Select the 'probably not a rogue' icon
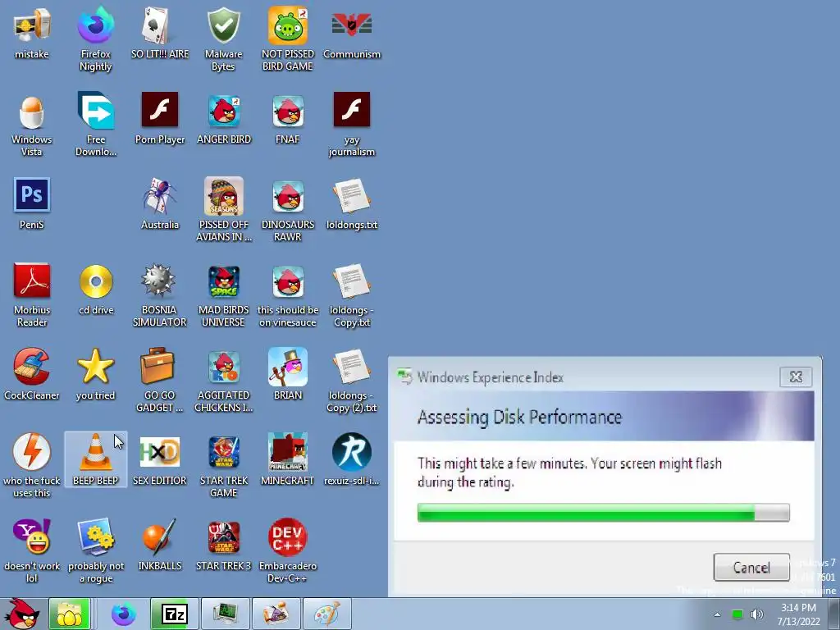 [95, 550]
